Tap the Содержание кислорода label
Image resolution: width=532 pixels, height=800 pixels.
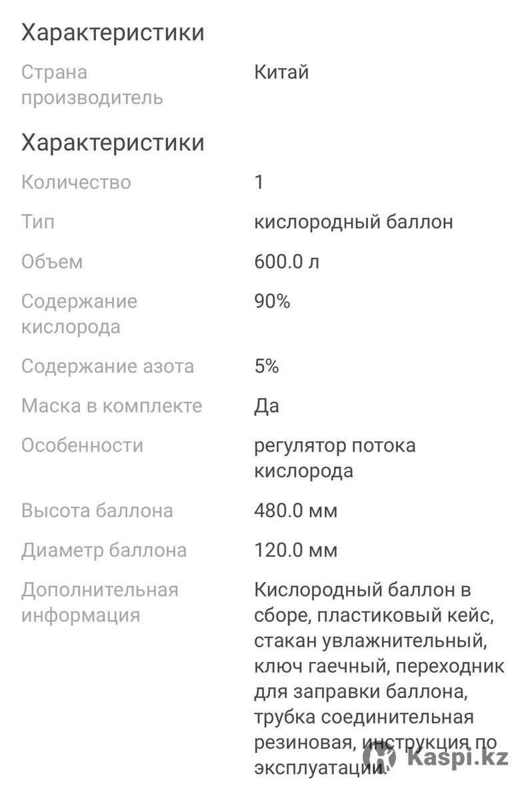tap(79, 314)
